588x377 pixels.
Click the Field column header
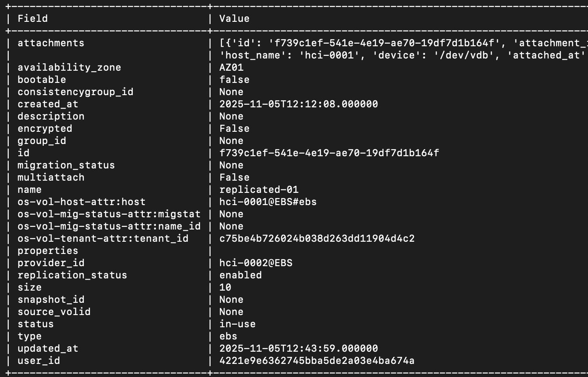point(32,19)
